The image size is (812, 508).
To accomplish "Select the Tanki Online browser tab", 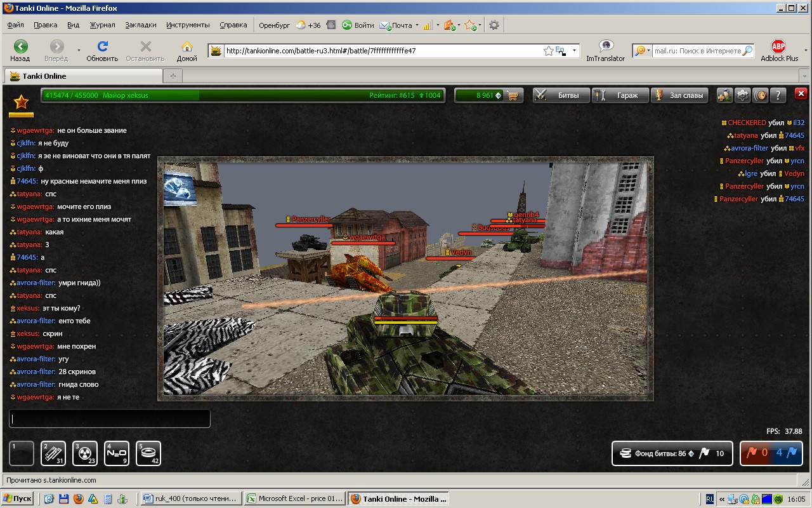I will click(x=82, y=76).
